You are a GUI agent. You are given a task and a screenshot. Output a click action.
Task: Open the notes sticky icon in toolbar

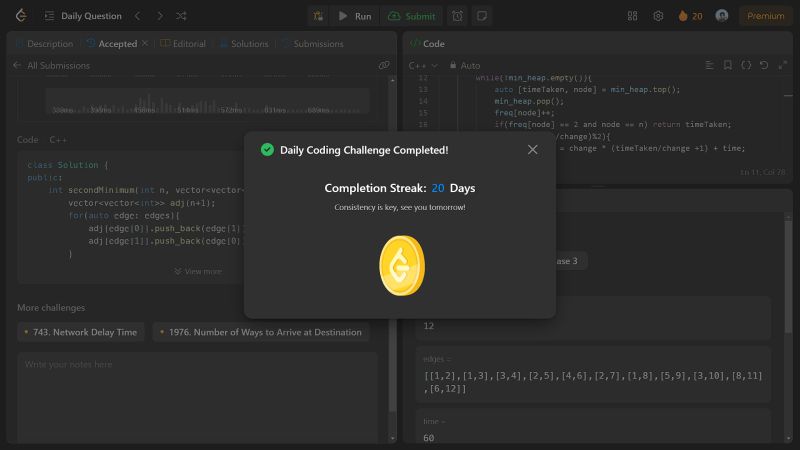coord(482,16)
